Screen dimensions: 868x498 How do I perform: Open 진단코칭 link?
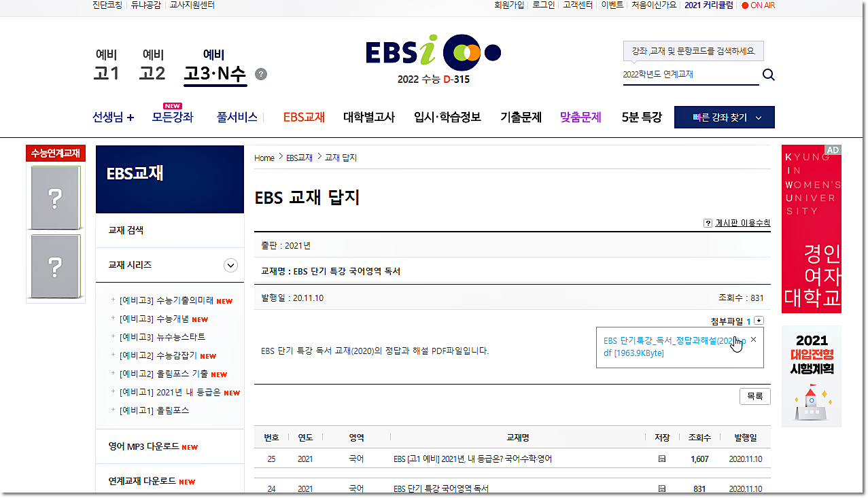click(107, 5)
